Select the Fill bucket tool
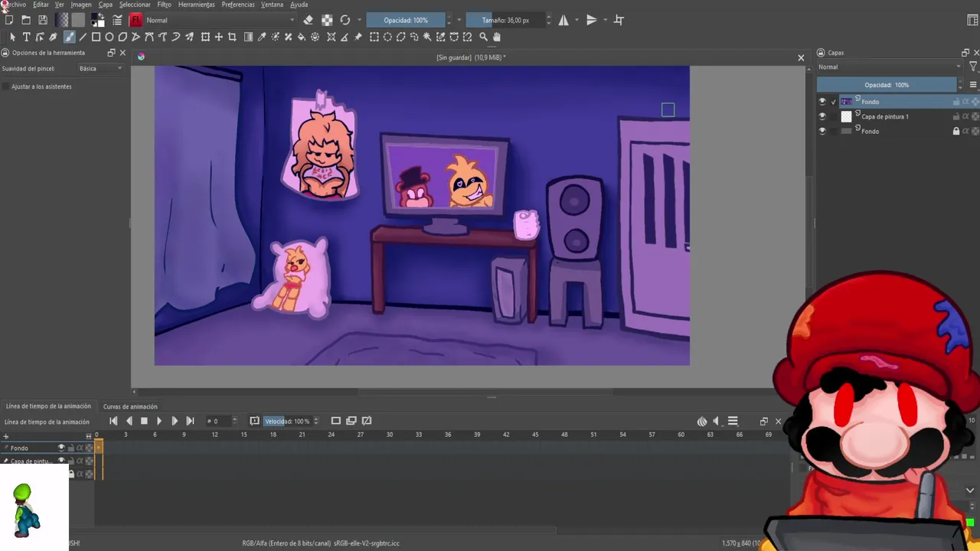The width and height of the screenshot is (980, 551). (x=302, y=37)
